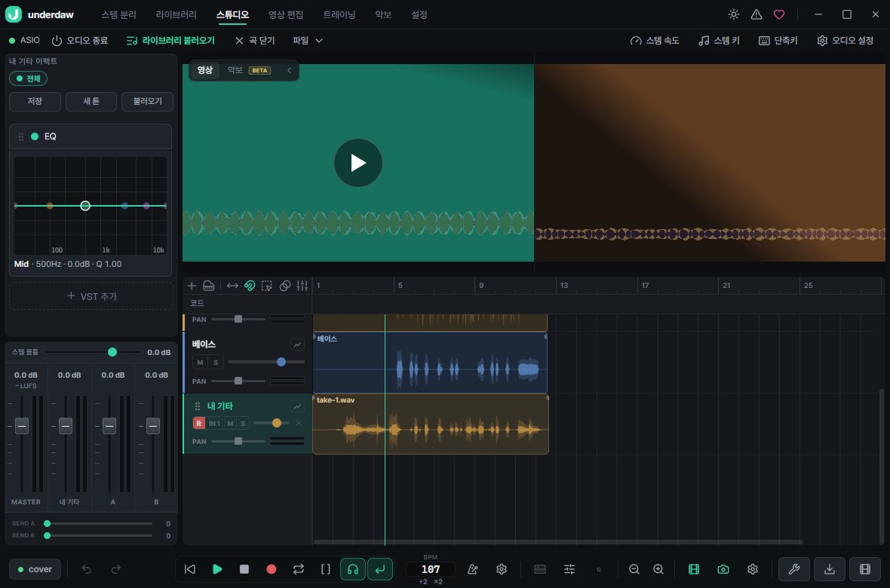Start recording with the red record button
Viewport: 890px width, 588px height.
pyautogui.click(x=272, y=569)
